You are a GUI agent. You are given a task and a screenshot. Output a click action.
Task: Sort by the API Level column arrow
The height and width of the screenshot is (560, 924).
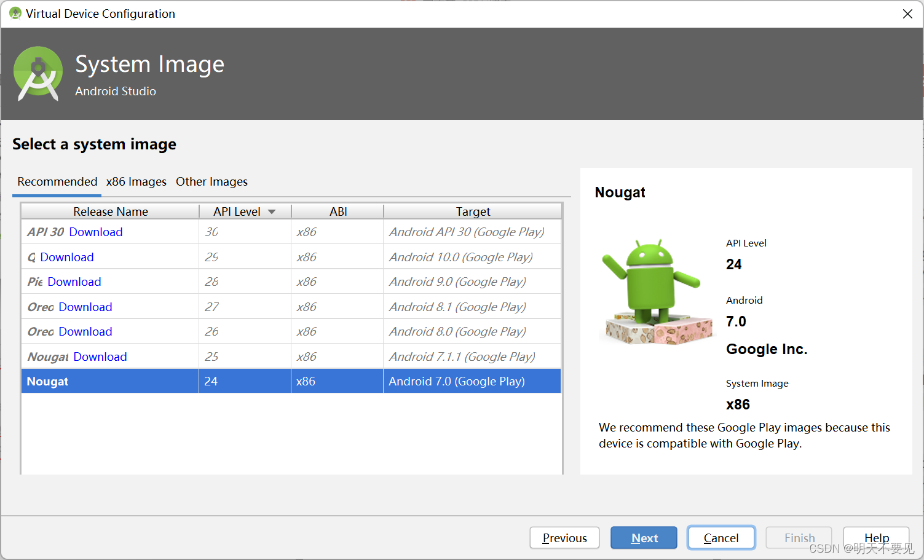point(272,212)
